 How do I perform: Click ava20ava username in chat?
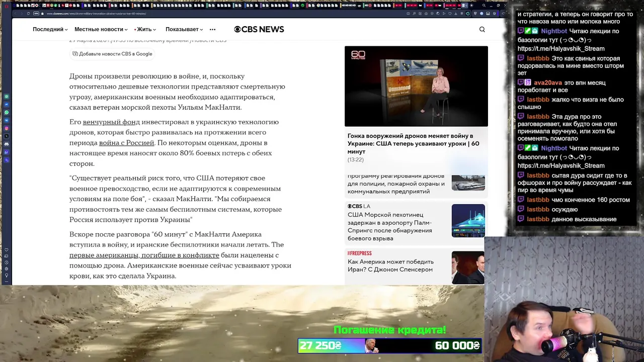548,83
